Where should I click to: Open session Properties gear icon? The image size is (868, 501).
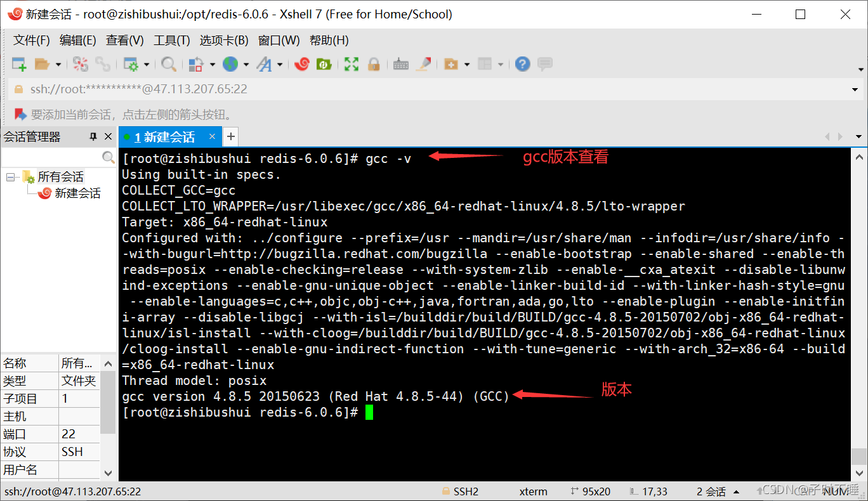(131, 64)
